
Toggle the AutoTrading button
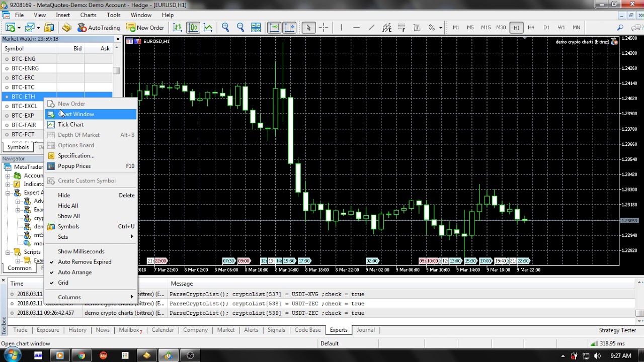99,28
